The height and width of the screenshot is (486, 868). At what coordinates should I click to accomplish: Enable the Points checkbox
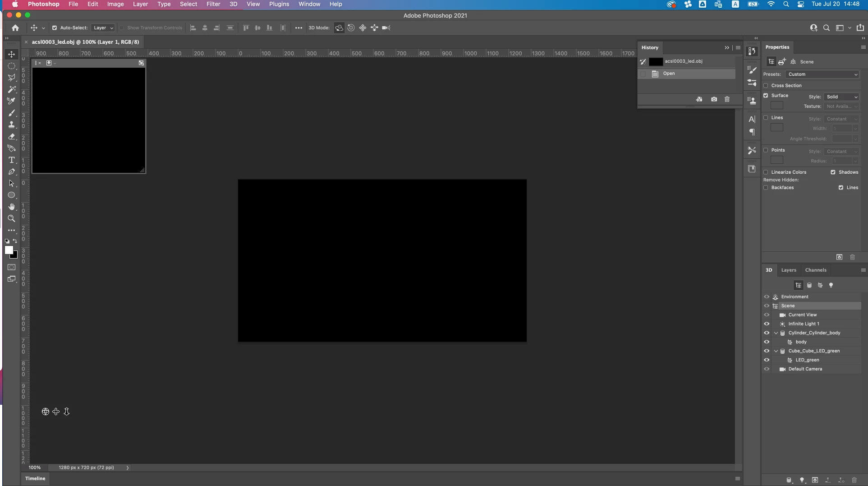click(766, 150)
